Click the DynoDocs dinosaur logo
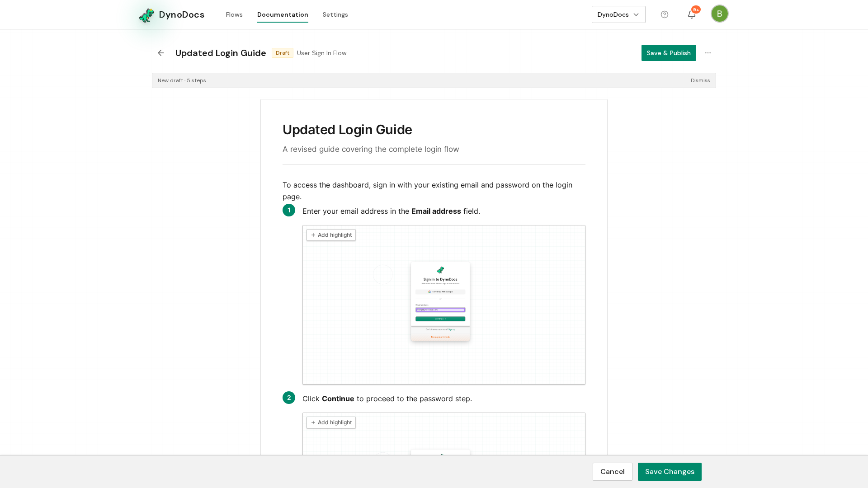 pyautogui.click(x=146, y=15)
